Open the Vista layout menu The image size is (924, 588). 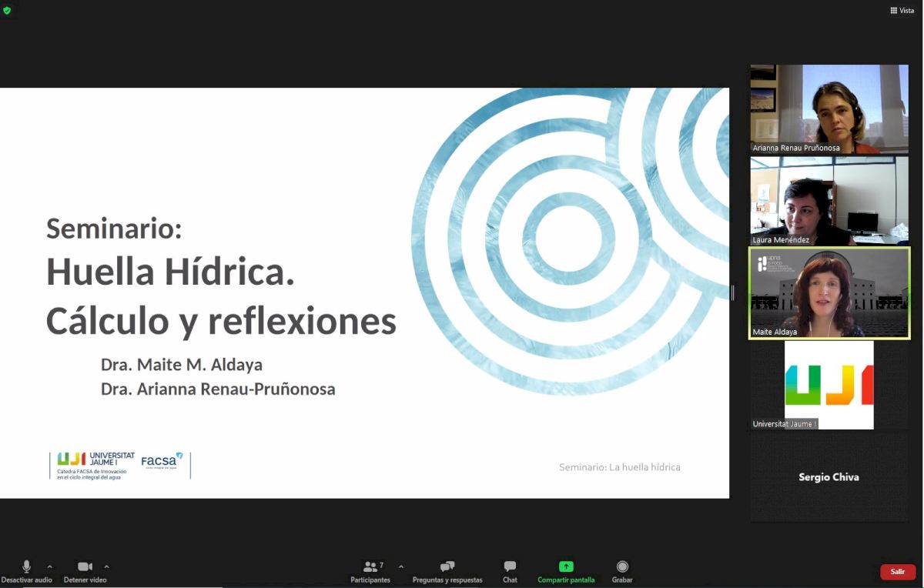click(x=902, y=11)
